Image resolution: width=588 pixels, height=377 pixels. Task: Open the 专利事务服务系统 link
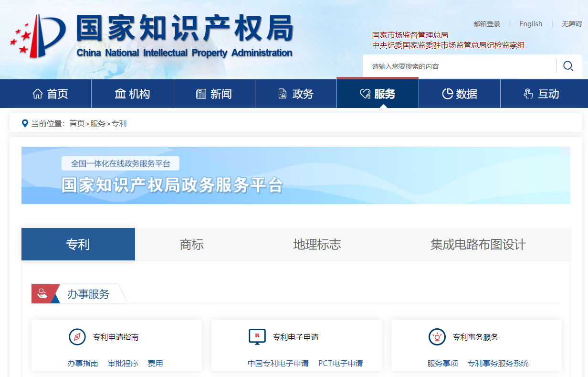click(x=498, y=363)
